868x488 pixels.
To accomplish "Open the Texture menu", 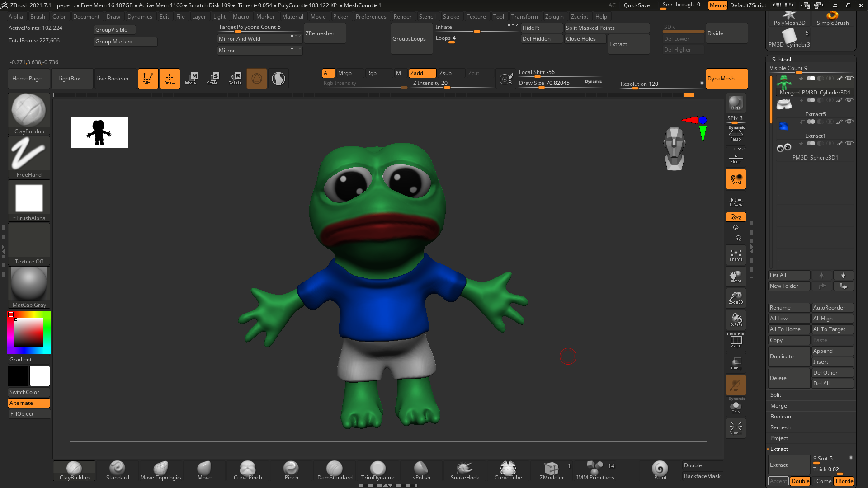I will click(476, 17).
